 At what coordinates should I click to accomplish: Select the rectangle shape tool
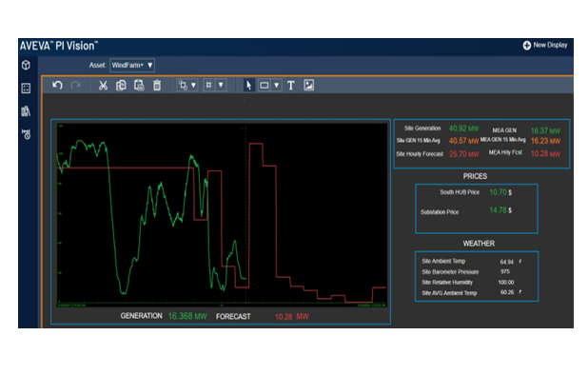coord(265,86)
